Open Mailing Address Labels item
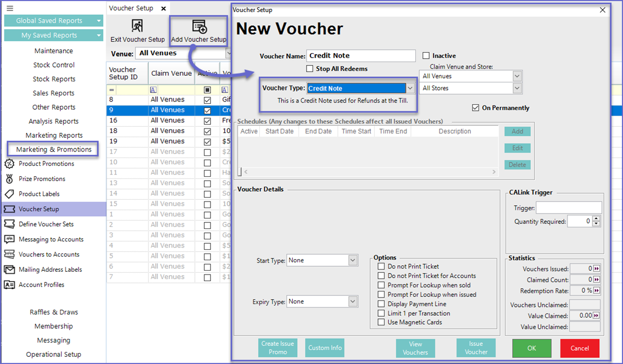 [50, 270]
